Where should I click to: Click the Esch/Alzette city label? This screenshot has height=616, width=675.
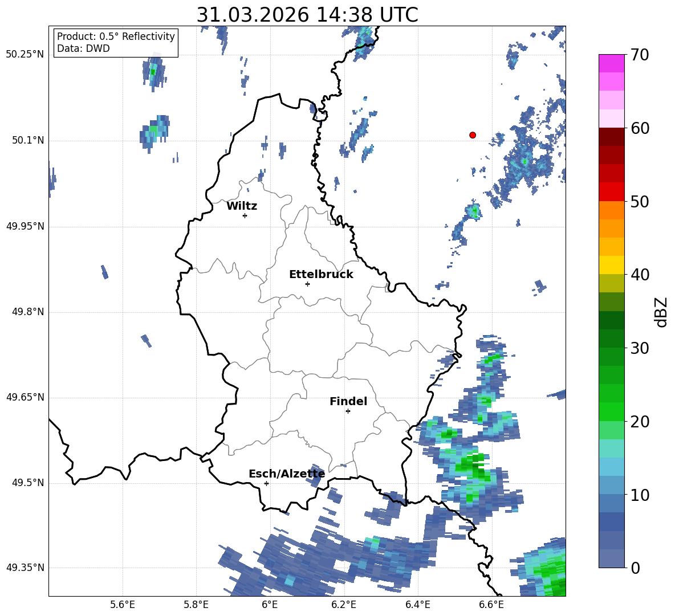tap(287, 474)
